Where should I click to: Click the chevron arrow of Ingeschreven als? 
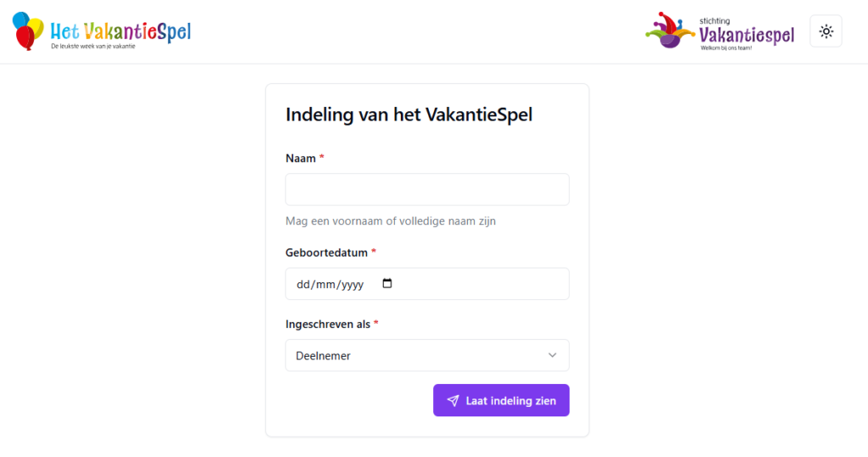[552, 355]
